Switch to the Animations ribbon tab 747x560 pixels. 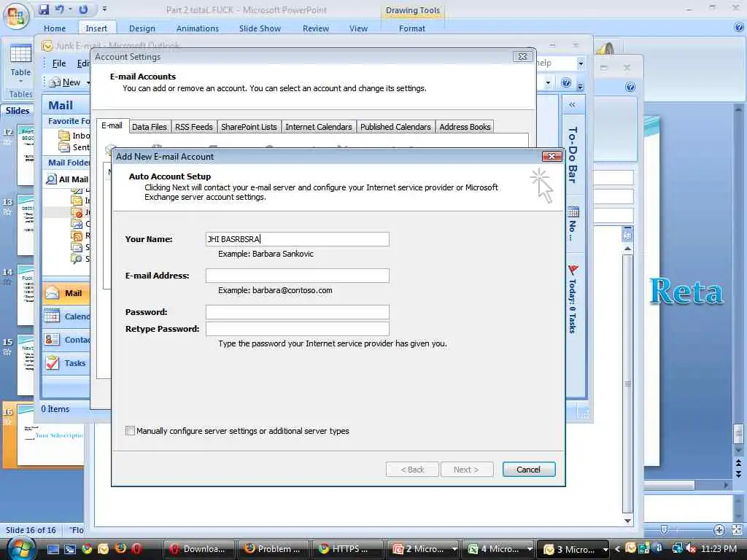pos(197,28)
